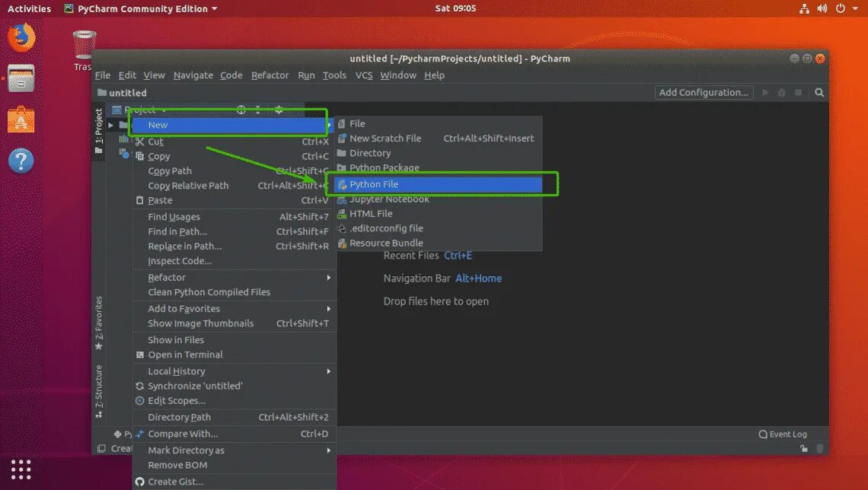Screen dimensions: 868x490
Task: Click the project panel settings gear
Action: 279,110
